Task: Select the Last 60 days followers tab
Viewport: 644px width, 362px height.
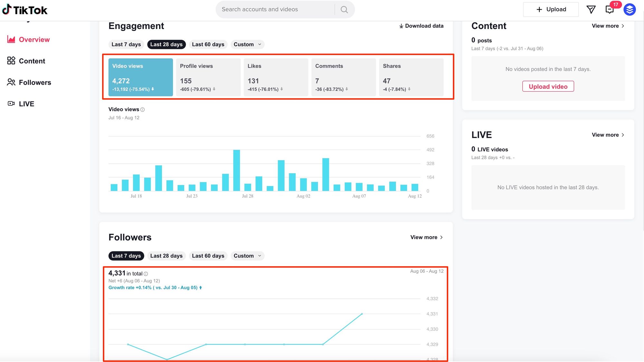Action: [x=208, y=255]
